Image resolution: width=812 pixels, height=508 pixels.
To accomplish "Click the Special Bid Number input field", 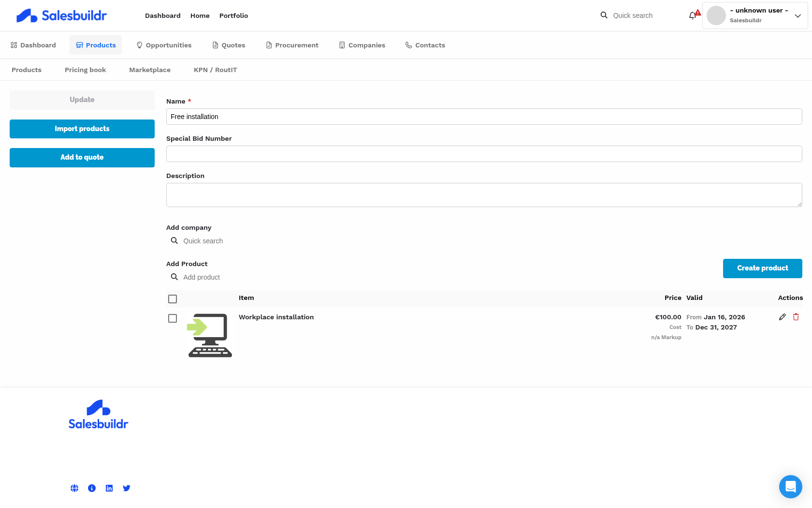I will pos(484,154).
